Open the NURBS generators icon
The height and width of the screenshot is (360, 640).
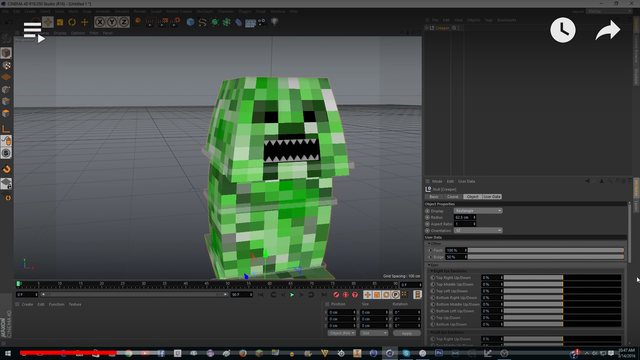pyautogui.click(x=215, y=22)
